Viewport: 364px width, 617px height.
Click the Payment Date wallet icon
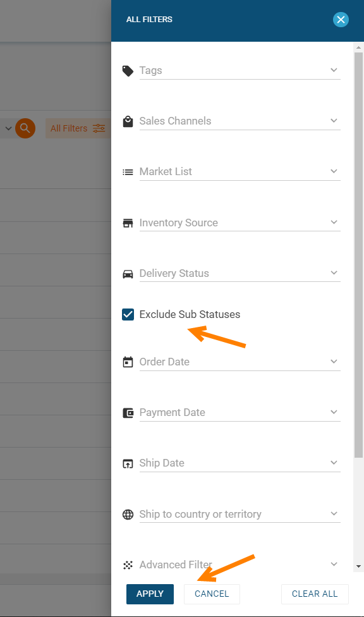[128, 413]
